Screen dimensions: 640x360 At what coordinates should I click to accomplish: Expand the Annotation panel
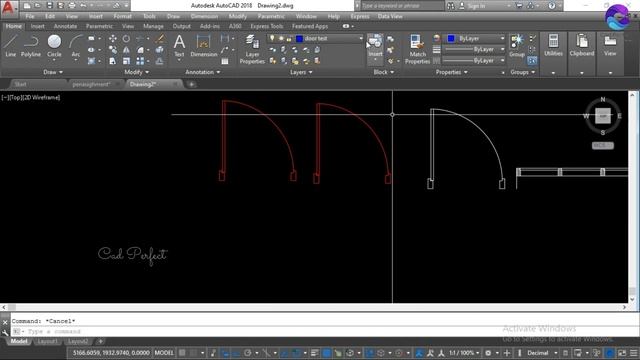pos(203,72)
